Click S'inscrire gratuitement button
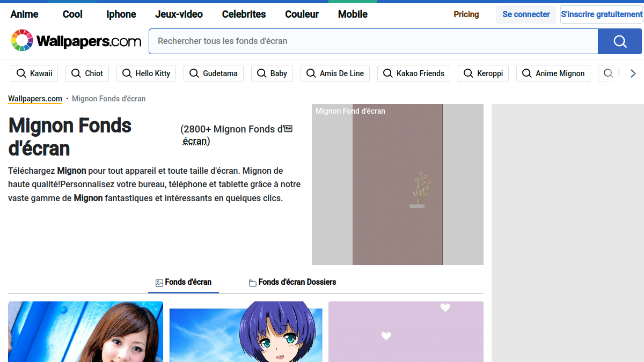 (601, 14)
